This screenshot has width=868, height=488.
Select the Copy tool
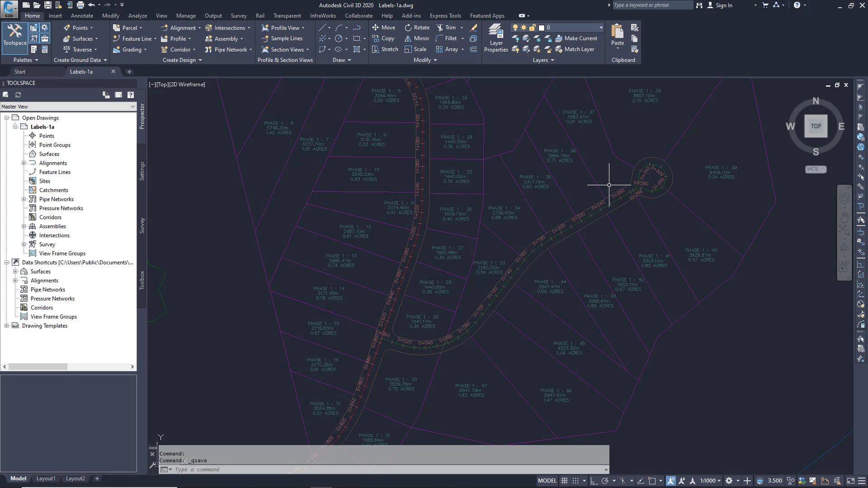pos(383,38)
